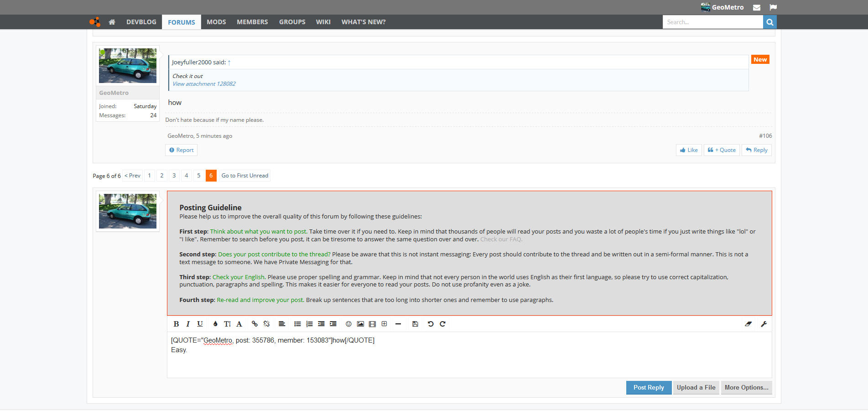Click the Upload a File button
The width and height of the screenshot is (868, 411).
[x=696, y=388]
